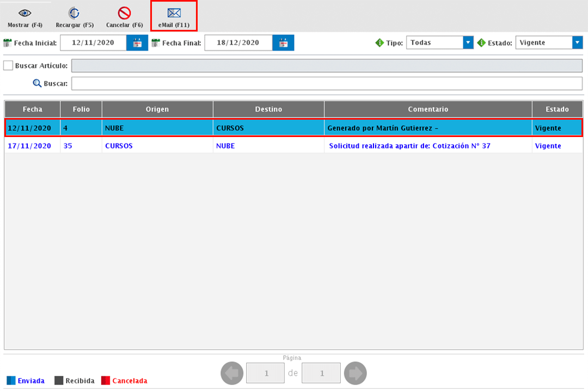Expand the Tipo dropdown showing Todas
Screen dimensions: 588x391
click(468, 43)
